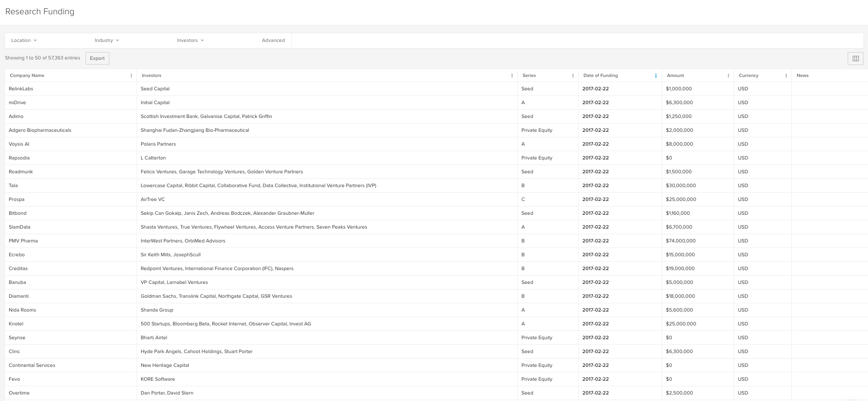This screenshot has height=401, width=868.
Task: Expand the Investors filter dropdown
Action: (x=191, y=40)
